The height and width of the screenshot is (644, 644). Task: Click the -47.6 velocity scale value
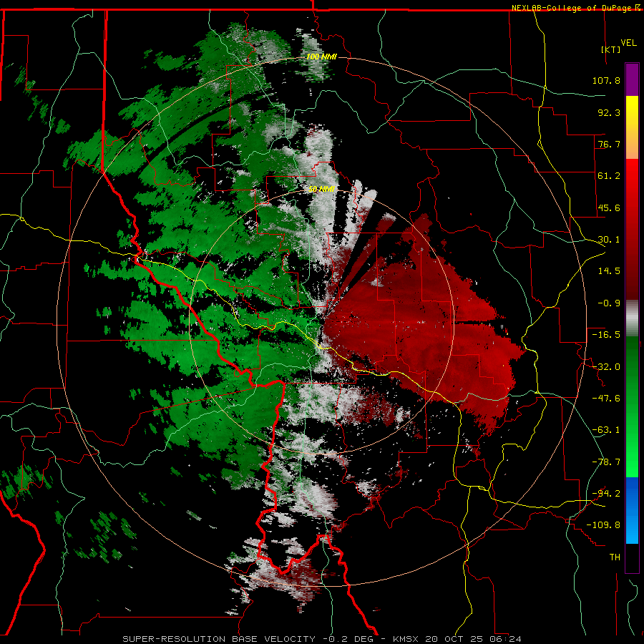click(x=606, y=399)
